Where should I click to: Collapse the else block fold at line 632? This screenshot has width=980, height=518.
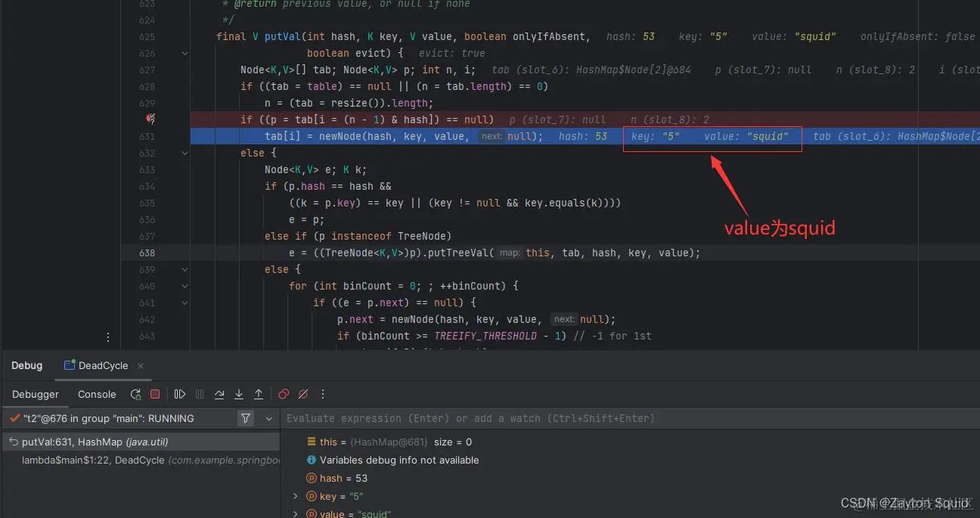tap(185, 153)
